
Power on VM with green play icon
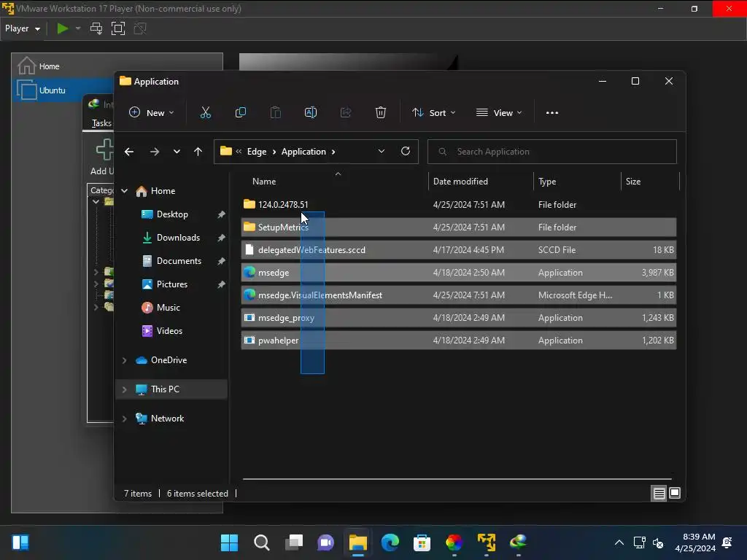[63, 28]
